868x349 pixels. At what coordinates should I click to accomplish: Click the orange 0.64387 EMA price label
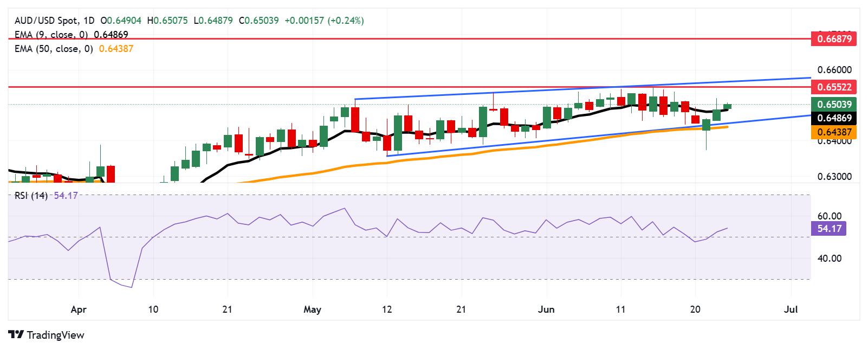tap(833, 131)
